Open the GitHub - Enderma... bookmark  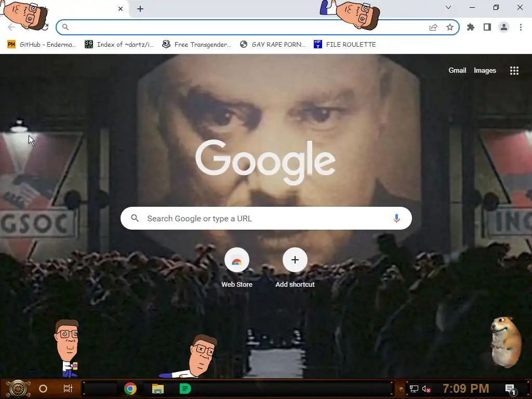[x=42, y=45]
